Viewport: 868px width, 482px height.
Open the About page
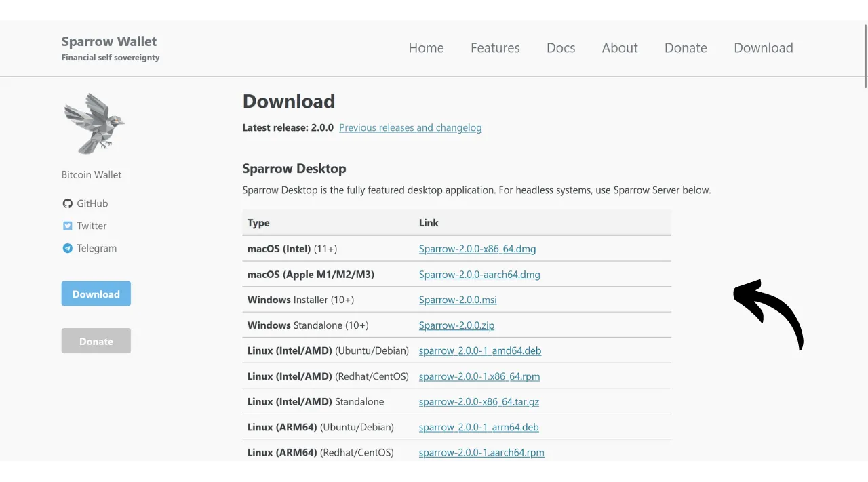click(x=620, y=48)
